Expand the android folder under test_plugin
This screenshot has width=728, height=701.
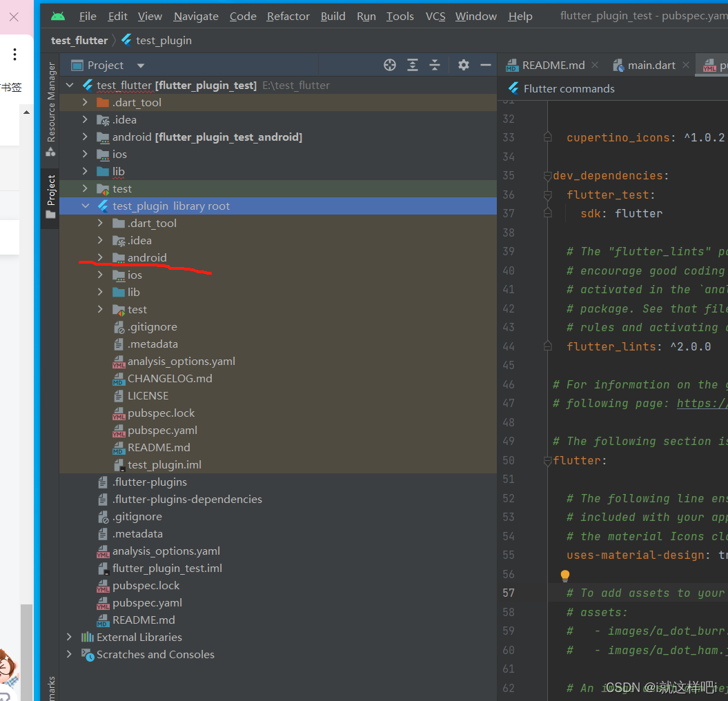click(100, 257)
